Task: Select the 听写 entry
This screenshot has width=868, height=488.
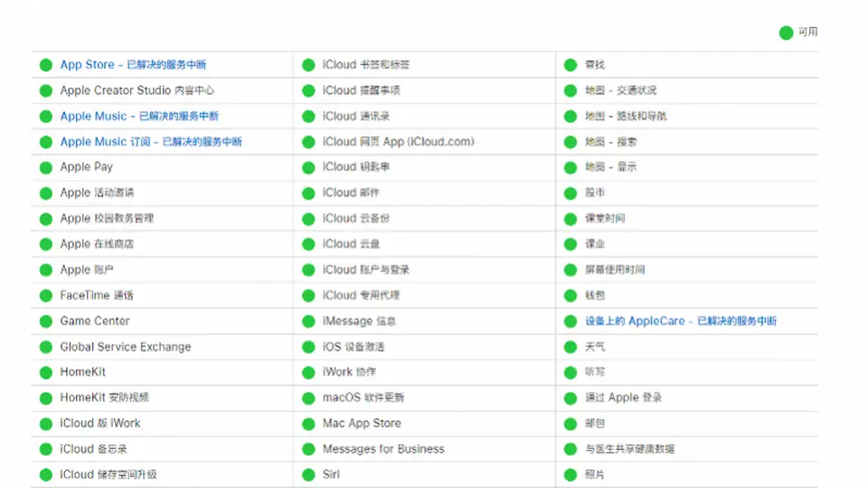Action: click(595, 371)
